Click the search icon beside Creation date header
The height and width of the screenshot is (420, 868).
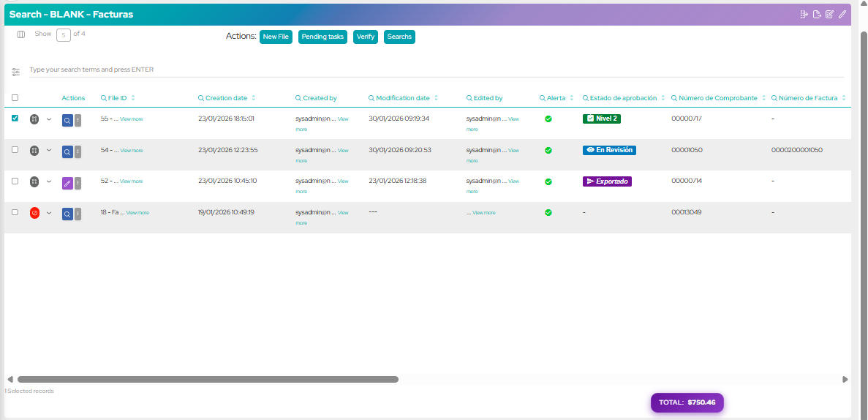click(201, 98)
